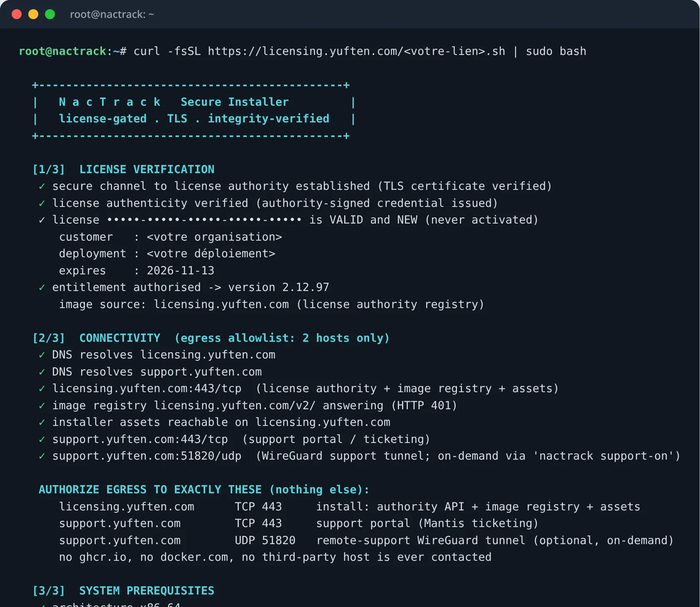
Task: Click the 'support.yuften.com:51820/udp' check line
Action: click(359, 456)
